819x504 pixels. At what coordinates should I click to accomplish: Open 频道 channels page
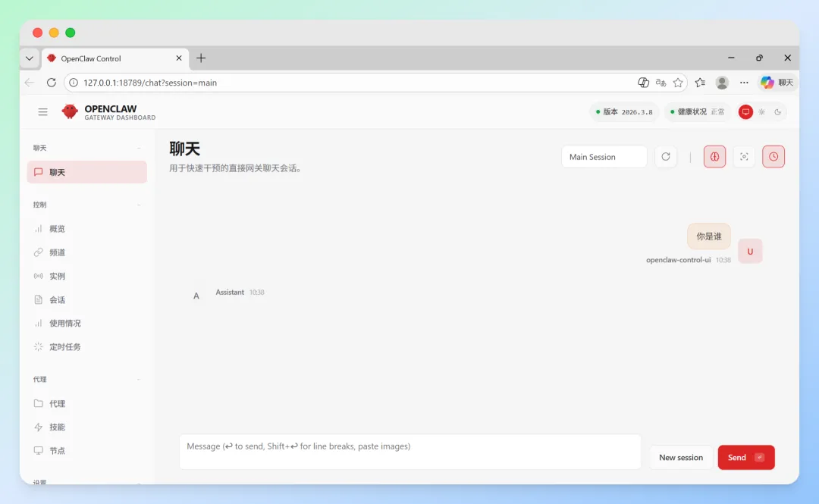[x=86, y=252]
